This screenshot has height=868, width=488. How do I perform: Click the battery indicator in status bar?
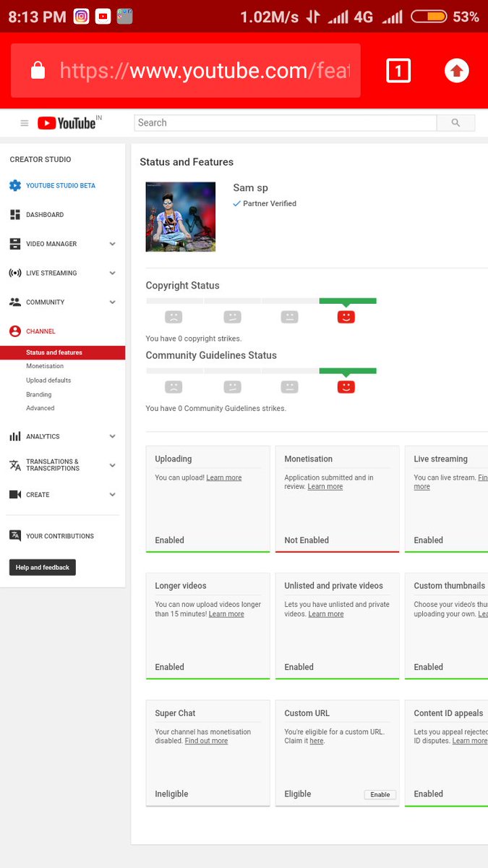click(x=428, y=17)
